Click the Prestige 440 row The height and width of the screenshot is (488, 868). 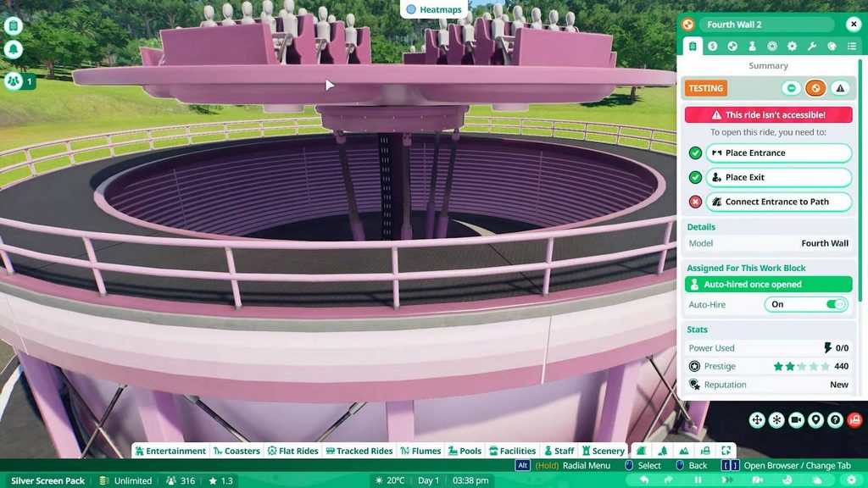(x=768, y=366)
